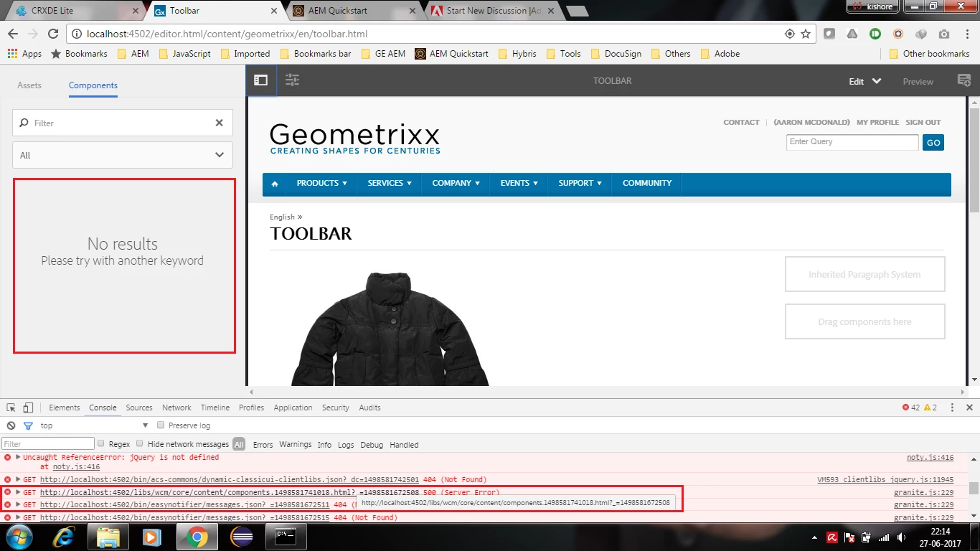Click the error count badge showing 42
This screenshot has height=551, width=980.
pyautogui.click(x=911, y=408)
